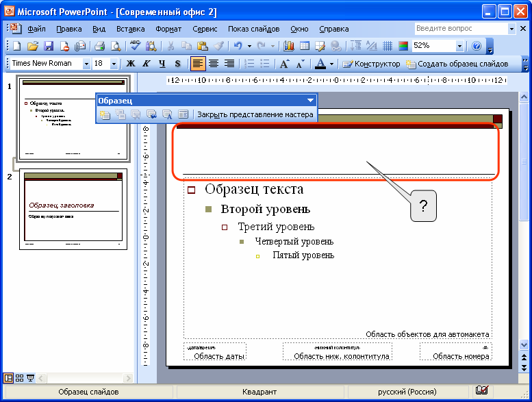
Task: Open the Справка menu
Action: click(x=334, y=29)
